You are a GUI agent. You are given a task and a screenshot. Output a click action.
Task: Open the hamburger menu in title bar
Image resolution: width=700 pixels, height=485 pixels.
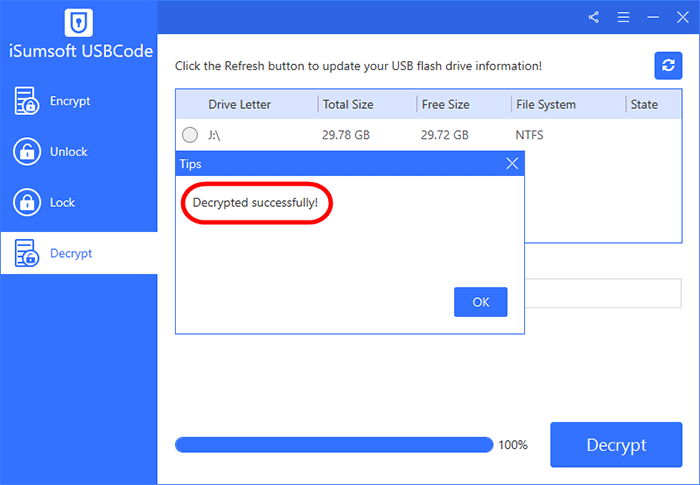[623, 17]
